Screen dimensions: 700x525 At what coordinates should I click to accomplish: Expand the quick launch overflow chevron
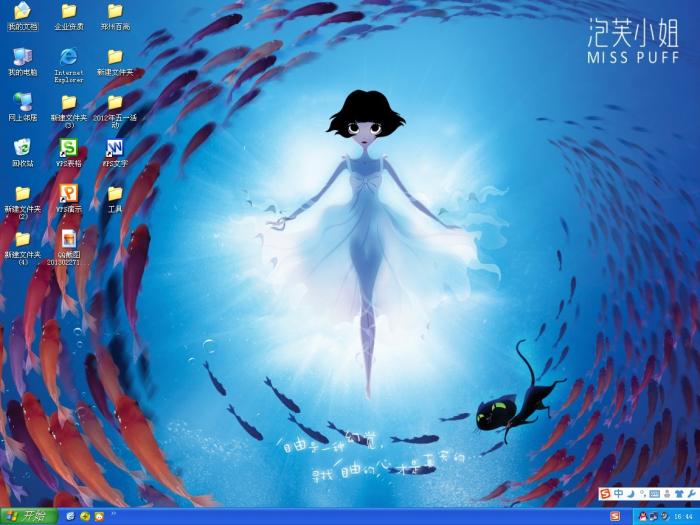tap(113, 514)
